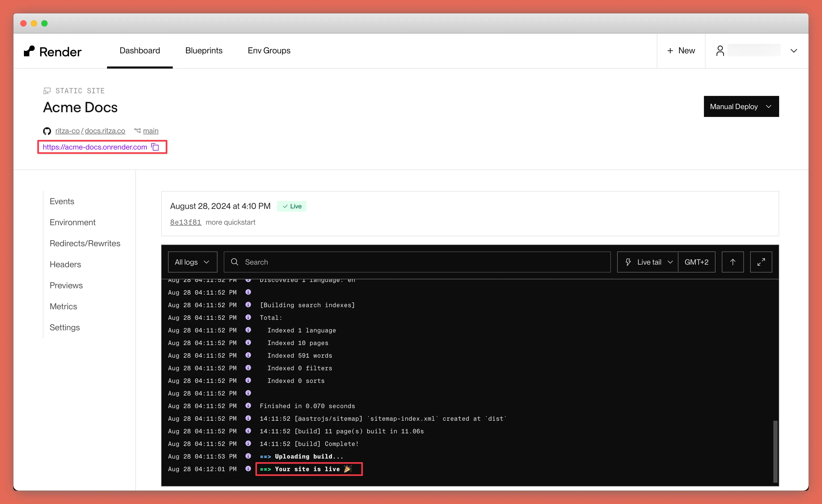This screenshot has height=504, width=822.
Task: Expand the account menu chevron
Action: (794, 51)
